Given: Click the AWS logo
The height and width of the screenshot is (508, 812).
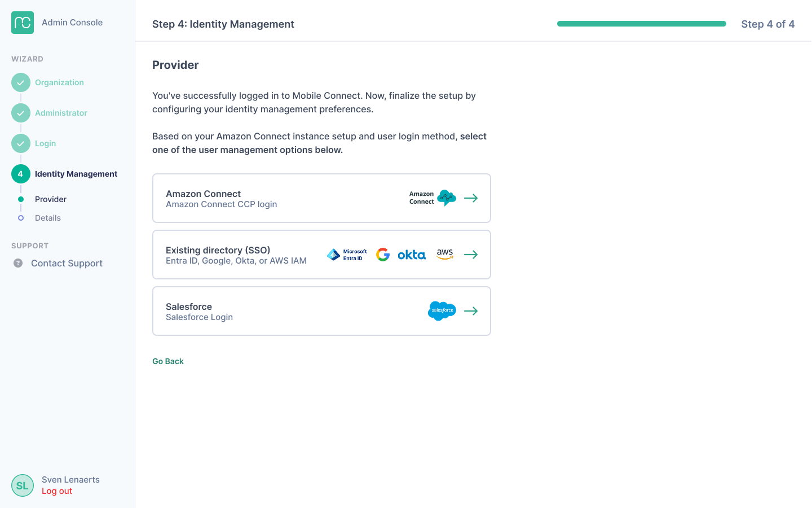Looking at the screenshot, I should point(445,255).
